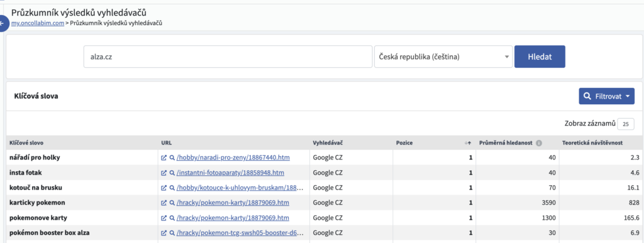This screenshot has width=644, height=243.
Task: Expand the Filtrovat dropdown button
Action: coord(607,96)
